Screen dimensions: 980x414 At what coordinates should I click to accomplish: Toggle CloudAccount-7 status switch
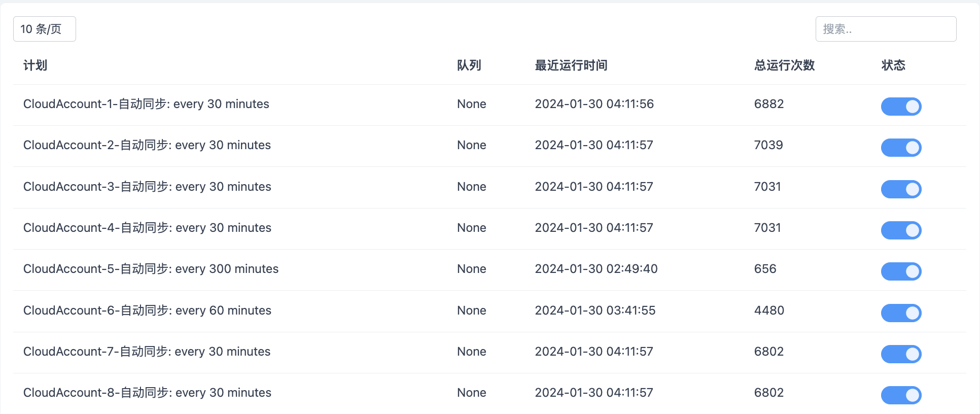pos(901,354)
